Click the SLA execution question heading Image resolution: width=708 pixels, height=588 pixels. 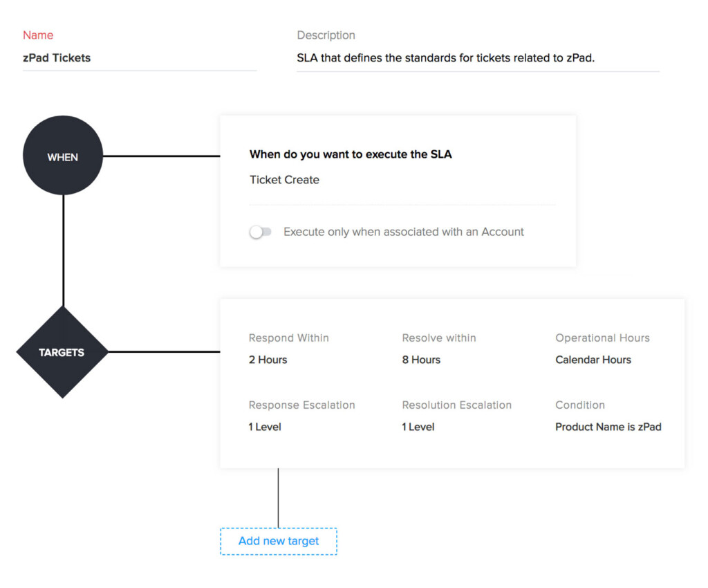click(351, 154)
